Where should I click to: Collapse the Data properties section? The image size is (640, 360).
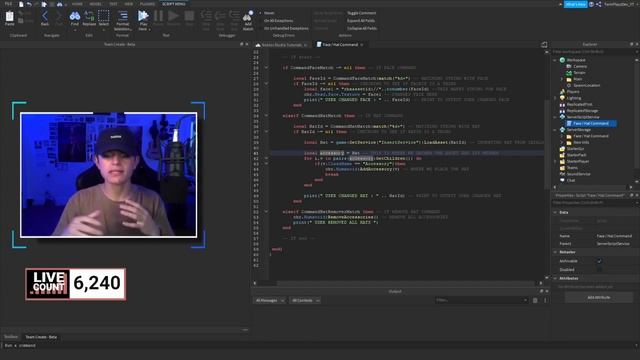(x=555, y=213)
